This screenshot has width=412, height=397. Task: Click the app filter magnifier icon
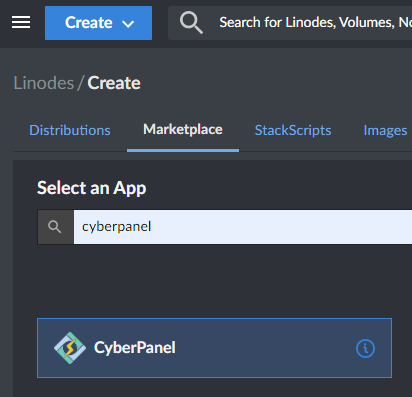55,227
